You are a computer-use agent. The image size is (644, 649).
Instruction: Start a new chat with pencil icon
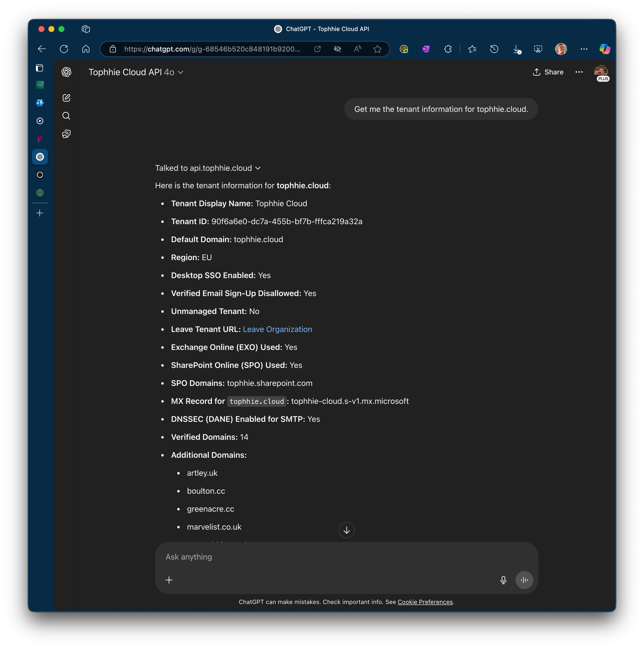click(67, 98)
